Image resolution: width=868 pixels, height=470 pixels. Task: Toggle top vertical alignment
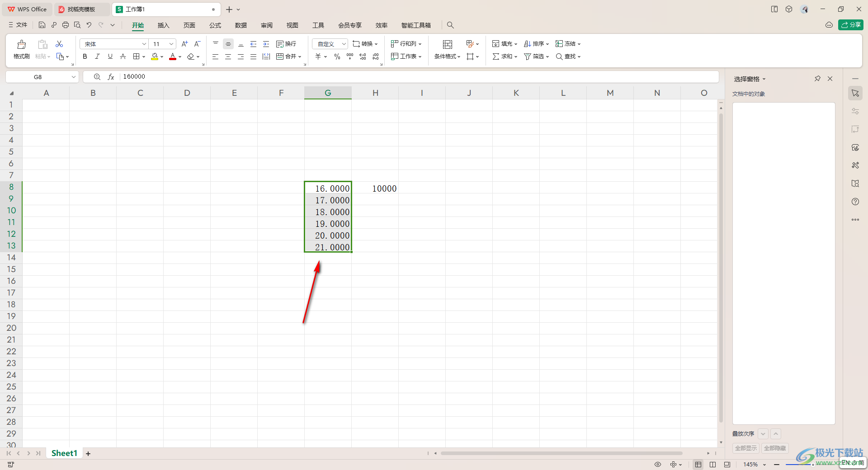click(x=216, y=44)
